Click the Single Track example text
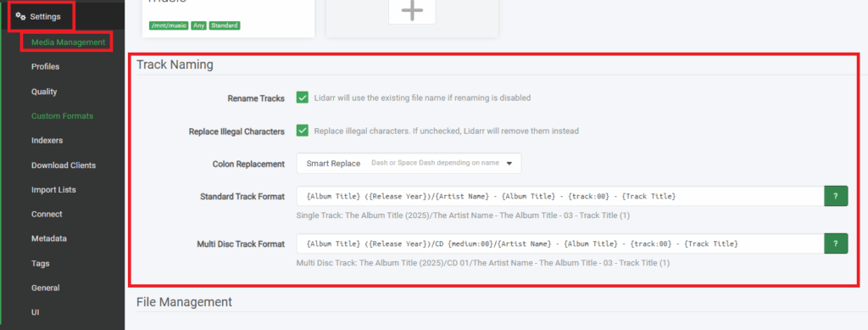Screen dimensions: 868x330 pyautogui.click(x=463, y=215)
